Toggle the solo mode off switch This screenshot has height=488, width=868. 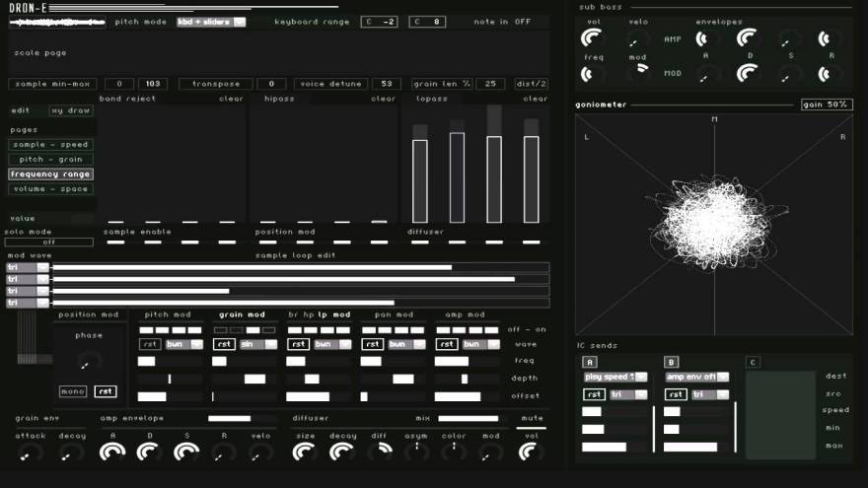coord(48,243)
